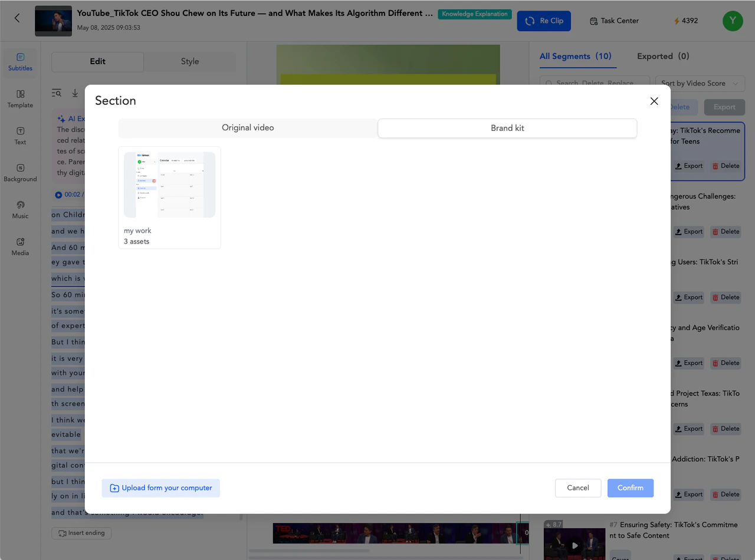Click the Knowledge Explanation tag
The height and width of the screenshot is (560, 755).
(475, 14)
